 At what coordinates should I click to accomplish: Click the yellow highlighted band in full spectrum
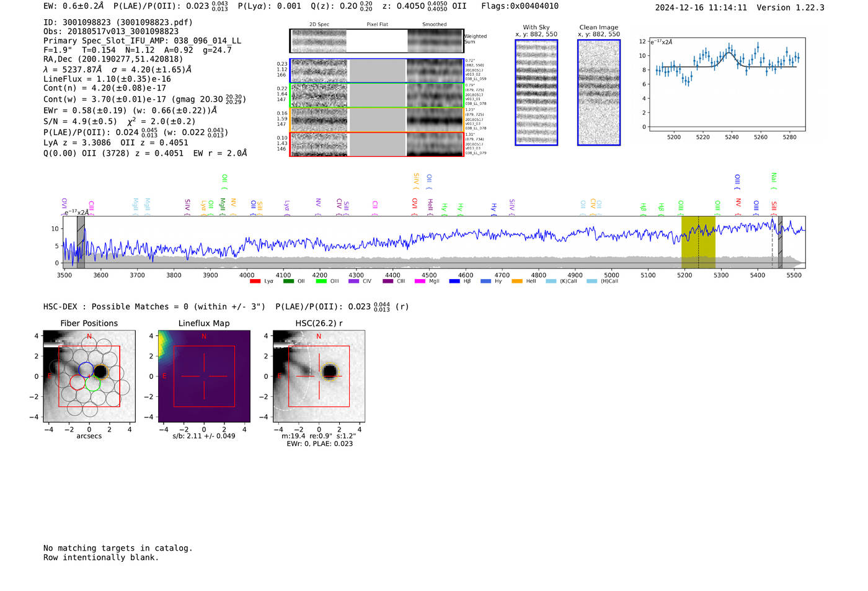[x=698, y=242]
